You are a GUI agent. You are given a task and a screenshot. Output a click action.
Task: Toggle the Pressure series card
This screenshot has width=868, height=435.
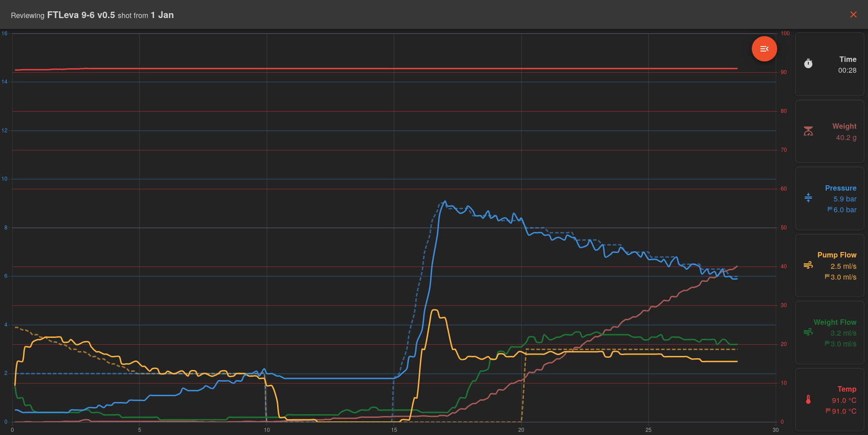830,199
